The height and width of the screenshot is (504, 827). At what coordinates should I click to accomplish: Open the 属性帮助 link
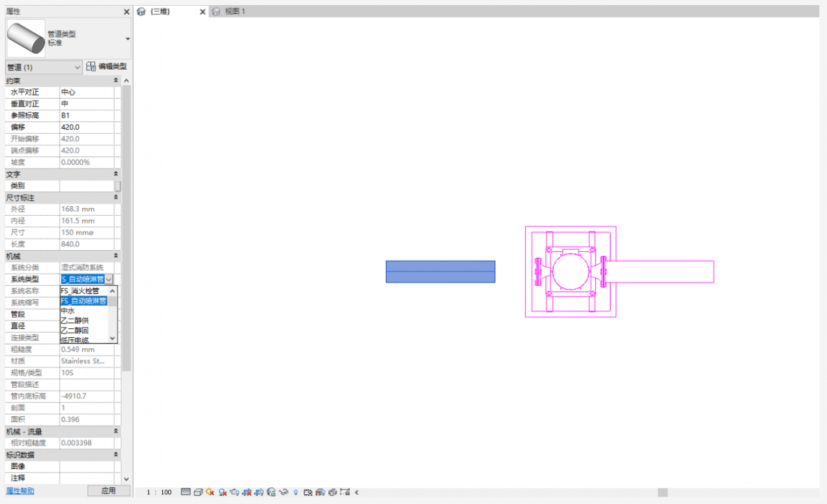pyautogui.click(x=20, y=491)
